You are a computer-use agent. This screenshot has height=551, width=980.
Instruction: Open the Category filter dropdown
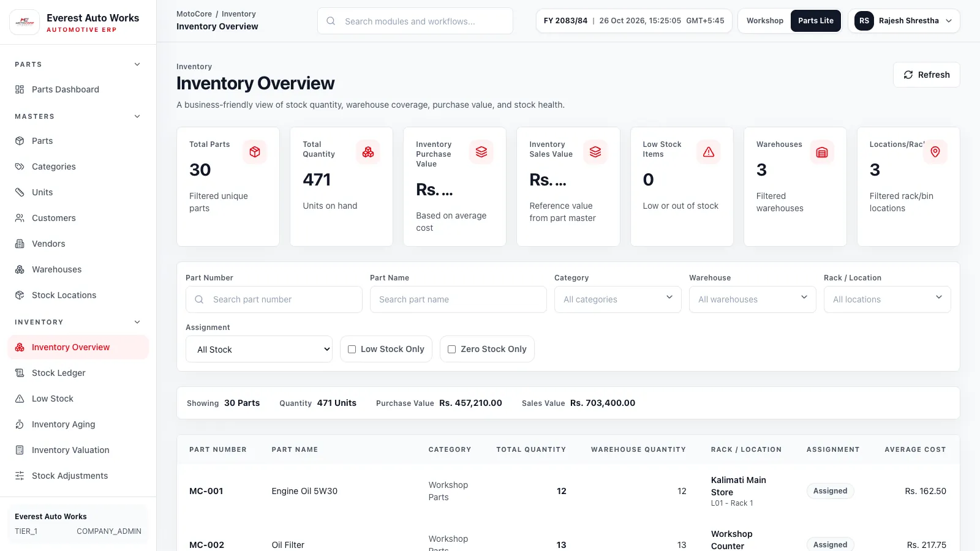(618, 299)
